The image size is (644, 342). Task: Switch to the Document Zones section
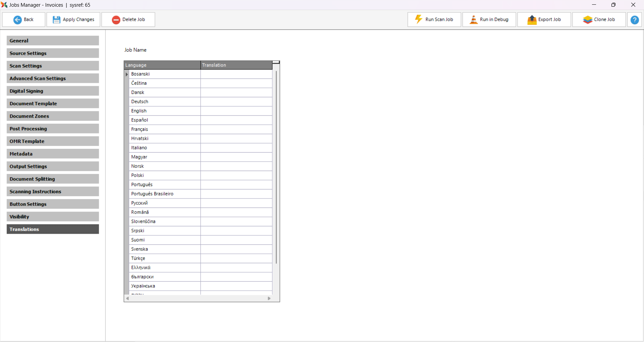(53, 116)
